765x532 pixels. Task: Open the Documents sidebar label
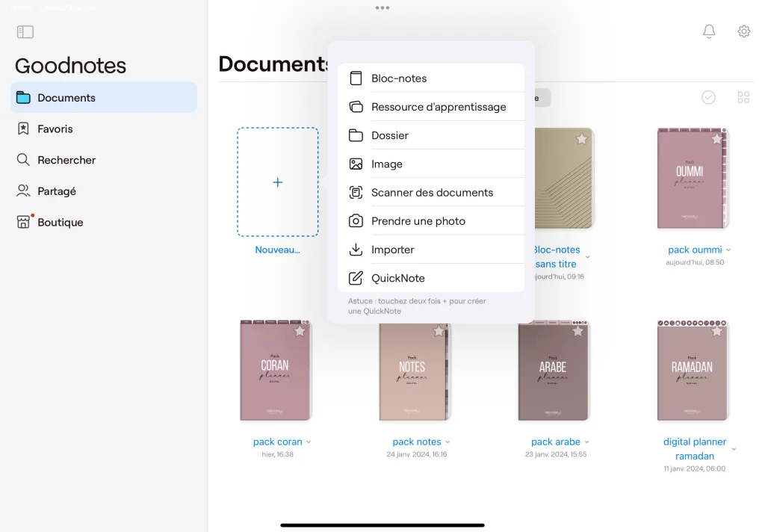(66, 98)
